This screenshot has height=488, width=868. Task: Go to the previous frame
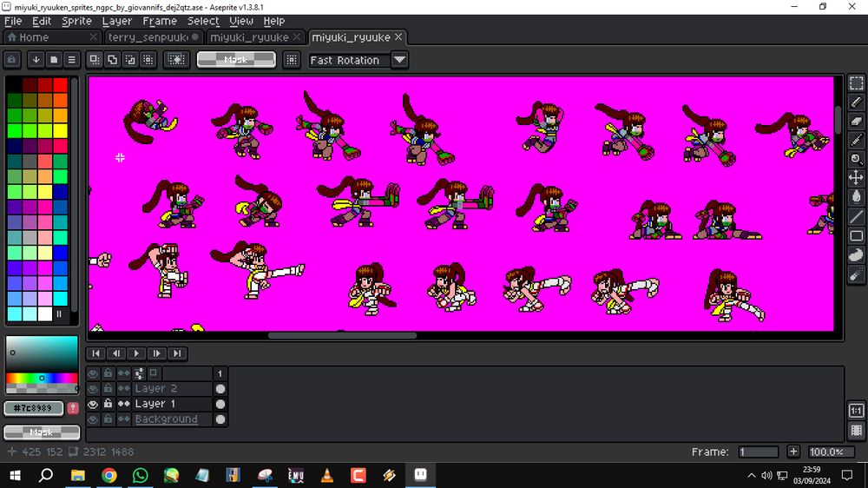(x=116, y=353)
